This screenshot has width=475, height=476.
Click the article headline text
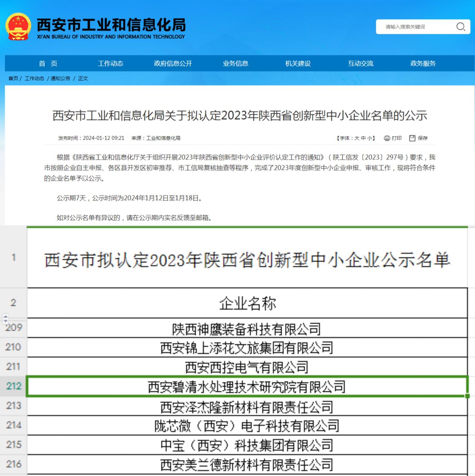(240, 116)
